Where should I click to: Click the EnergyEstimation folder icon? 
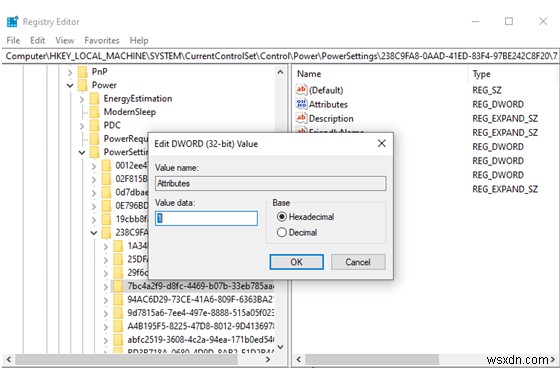95,99
